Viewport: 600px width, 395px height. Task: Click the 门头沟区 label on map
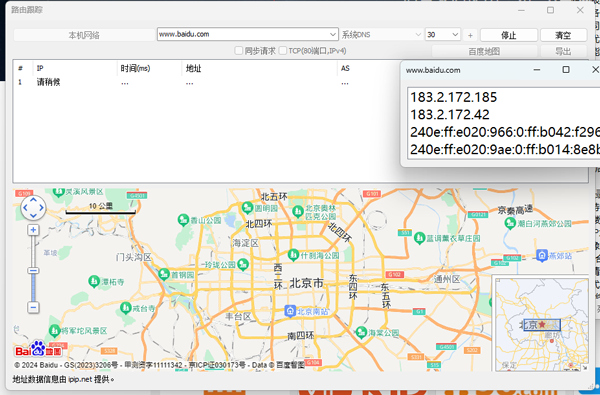click(x=134, y=257)
